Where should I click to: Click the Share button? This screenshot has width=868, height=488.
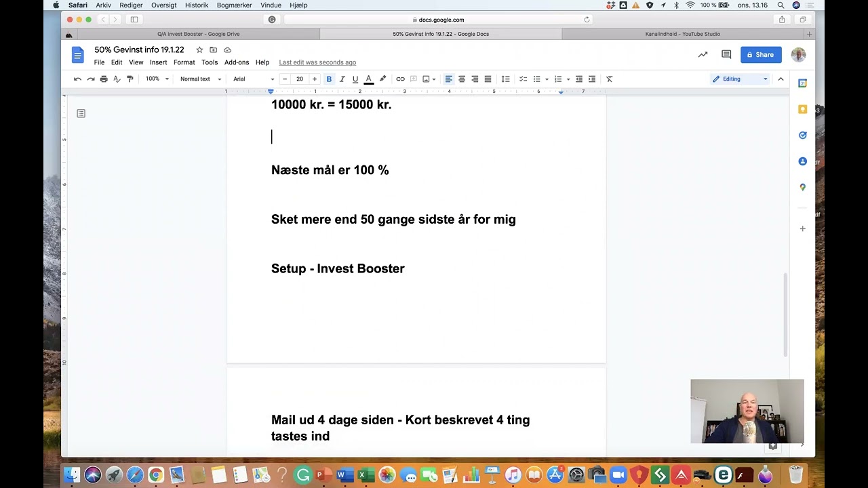click(x=761, y=55)
